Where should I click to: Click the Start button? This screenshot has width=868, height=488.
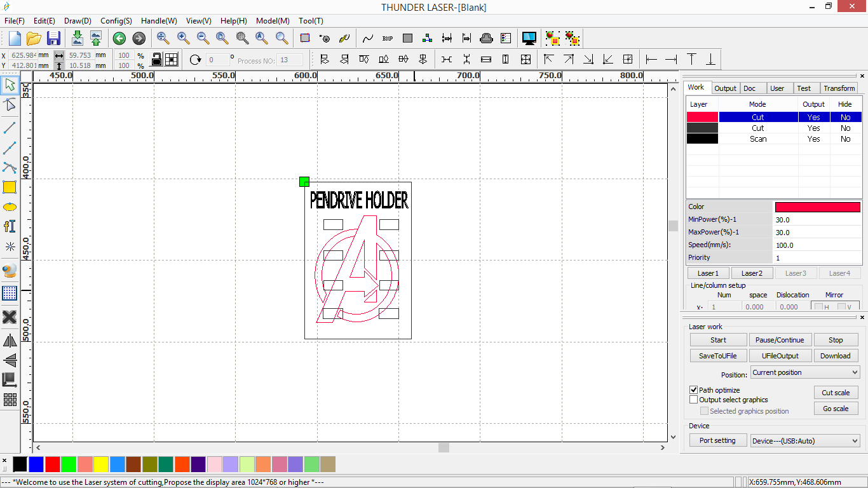pyautogui.click(x=718, y=340)
